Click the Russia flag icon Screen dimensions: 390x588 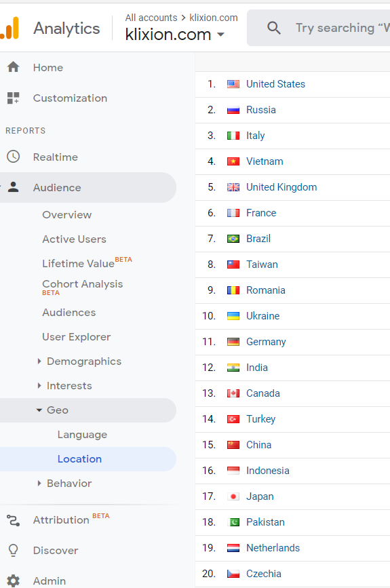233,110
